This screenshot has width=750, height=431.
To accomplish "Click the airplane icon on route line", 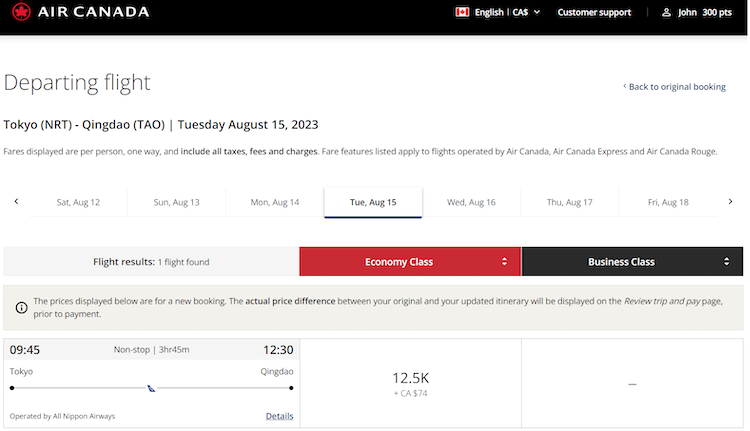I will 151,388.
